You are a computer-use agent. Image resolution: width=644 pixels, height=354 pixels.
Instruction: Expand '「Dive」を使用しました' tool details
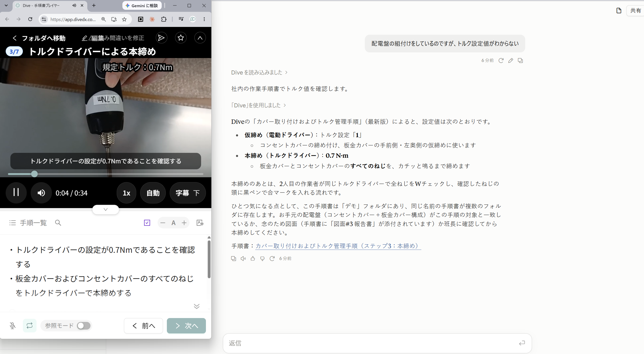[258, 105]
